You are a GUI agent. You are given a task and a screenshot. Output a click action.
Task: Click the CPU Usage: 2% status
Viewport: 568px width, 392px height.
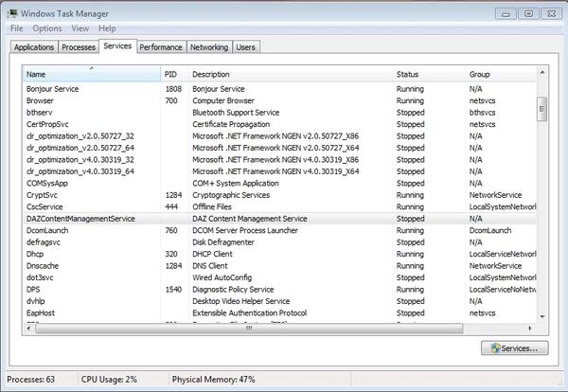pos(109,380)
